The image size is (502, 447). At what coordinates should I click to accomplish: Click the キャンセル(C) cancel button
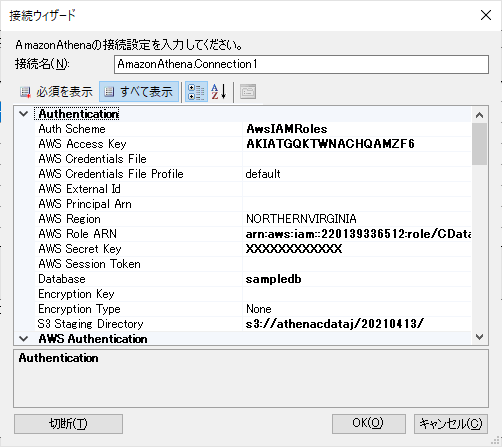click(451, 424)
